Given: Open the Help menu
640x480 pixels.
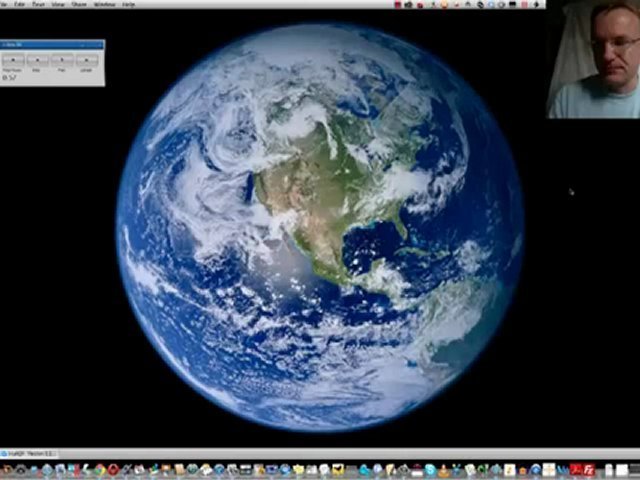Looking at the screenshot, I should point(129,4).
